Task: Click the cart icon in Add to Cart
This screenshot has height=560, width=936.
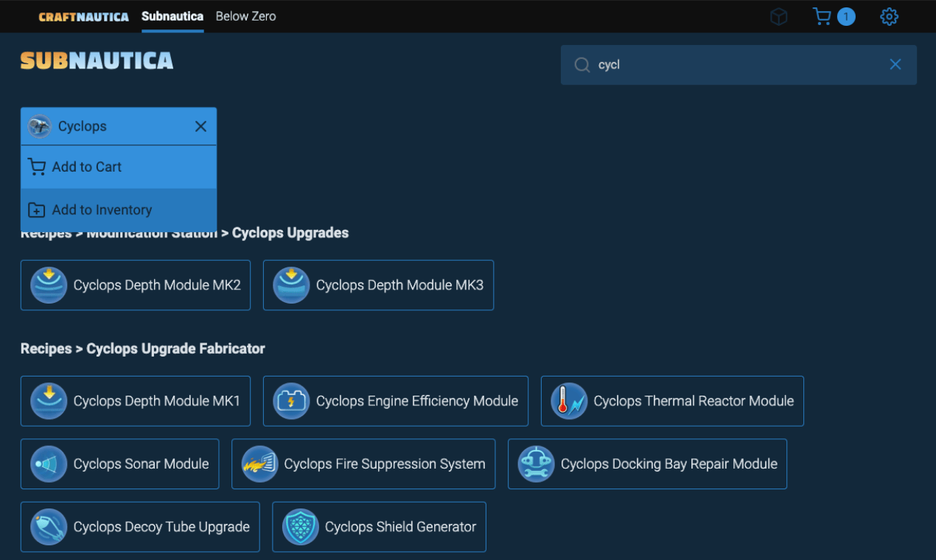Action: 37,167
